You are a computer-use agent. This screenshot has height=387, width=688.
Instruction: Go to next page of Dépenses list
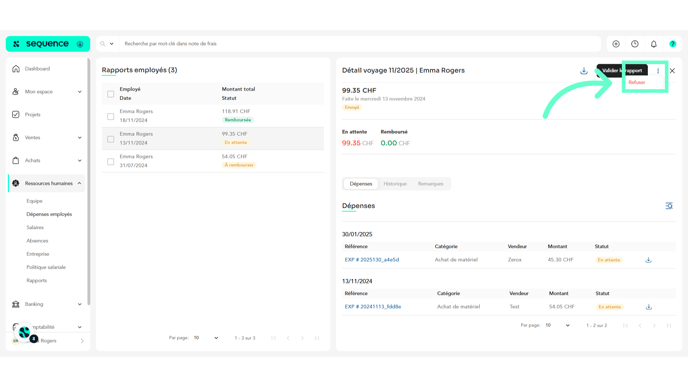pos(654,325)
